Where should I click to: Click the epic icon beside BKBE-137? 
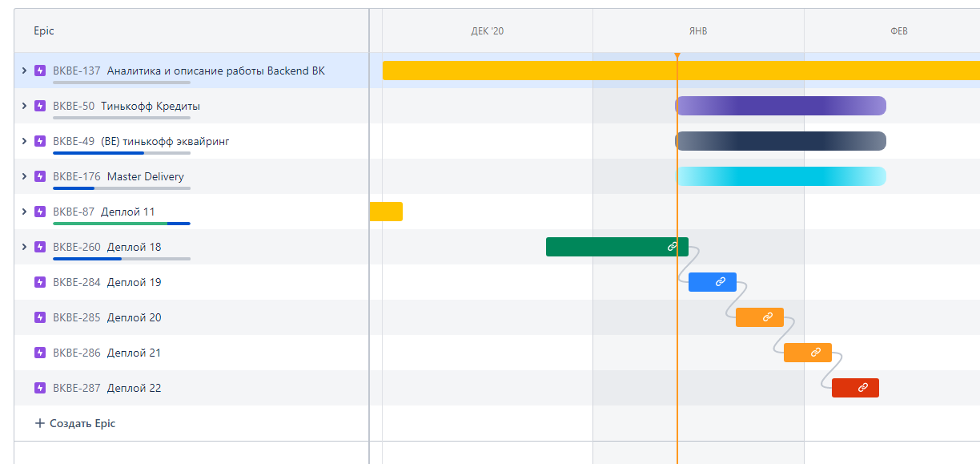[x=40, y=71]
